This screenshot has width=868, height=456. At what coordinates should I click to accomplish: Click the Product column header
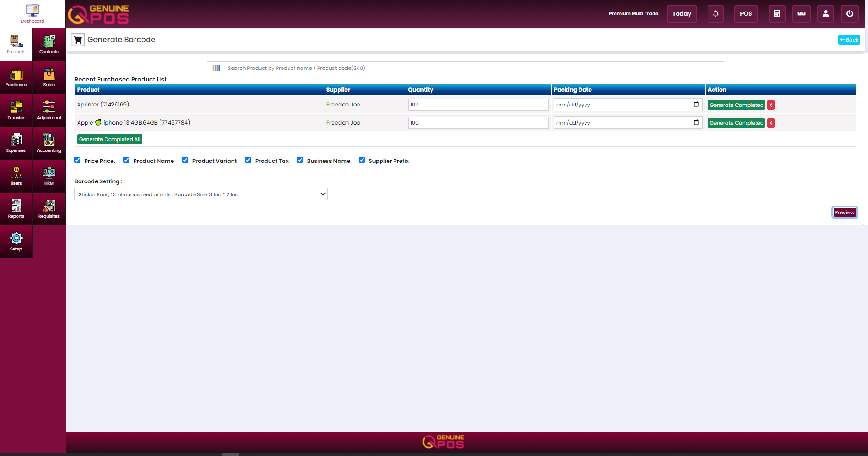(x=199, y=90)
